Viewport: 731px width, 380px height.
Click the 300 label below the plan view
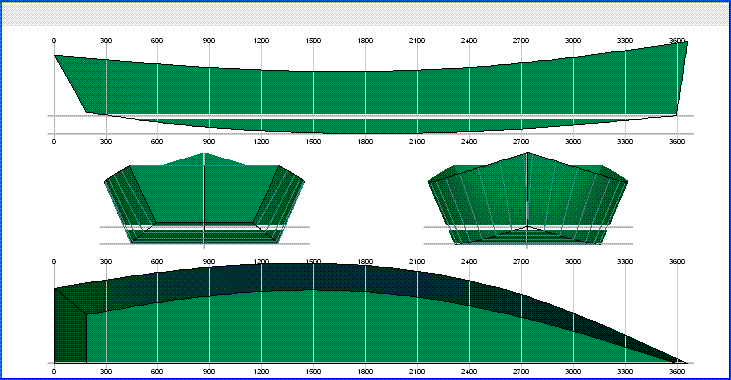coord(106,372)
